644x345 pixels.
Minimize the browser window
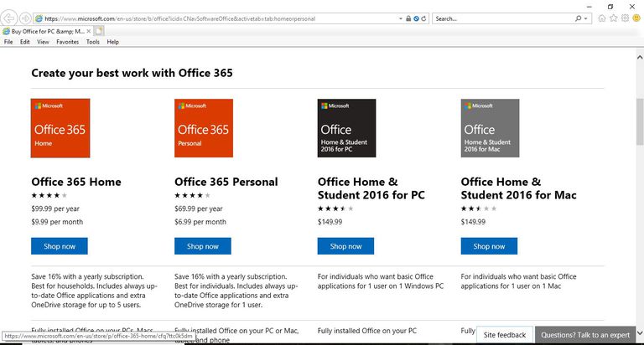click(x=589, y=7)
